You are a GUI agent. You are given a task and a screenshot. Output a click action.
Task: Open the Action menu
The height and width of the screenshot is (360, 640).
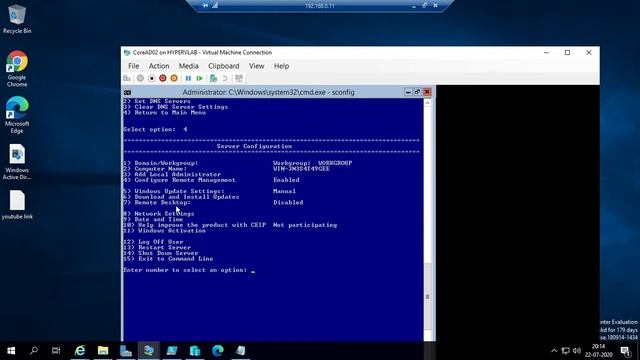[x=159, y=66]
